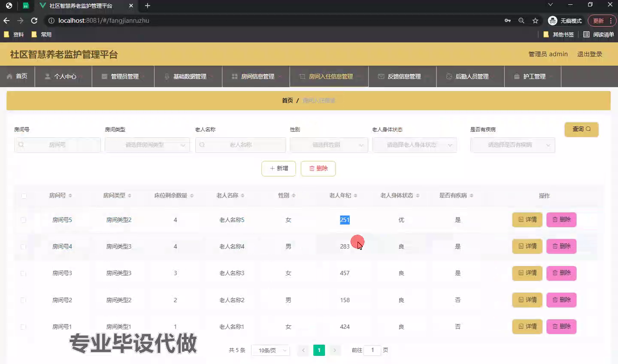Click the browser address bar URL
Image resolution: width=618 pixels, height=364 pixels.
104,21
